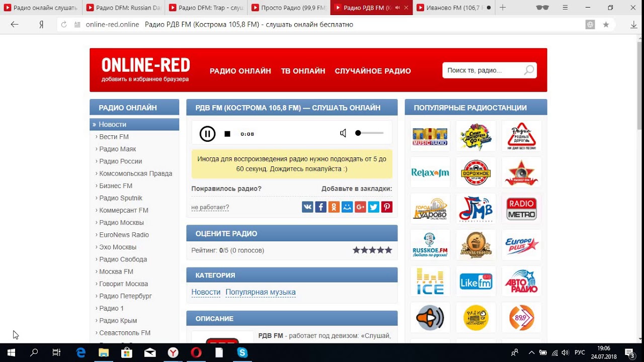Open the ТНТ Music Radio station logo
Viewport: 644px width, 362px height.
(x=430, y=136)
